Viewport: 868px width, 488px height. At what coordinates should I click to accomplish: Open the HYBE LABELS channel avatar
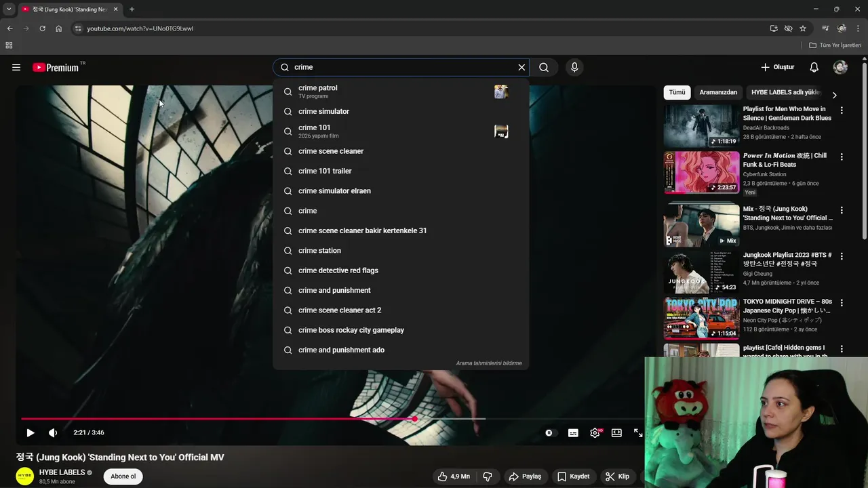25,476
